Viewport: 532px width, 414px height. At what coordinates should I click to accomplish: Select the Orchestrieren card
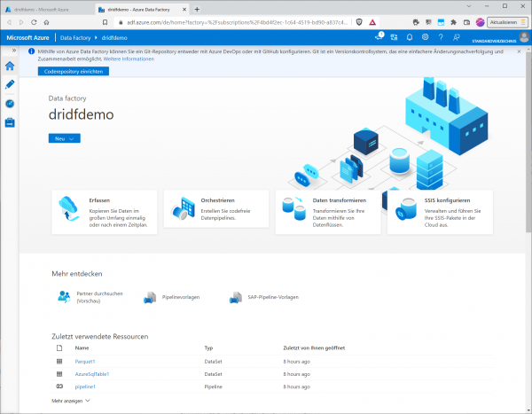(x=215, y=211)
